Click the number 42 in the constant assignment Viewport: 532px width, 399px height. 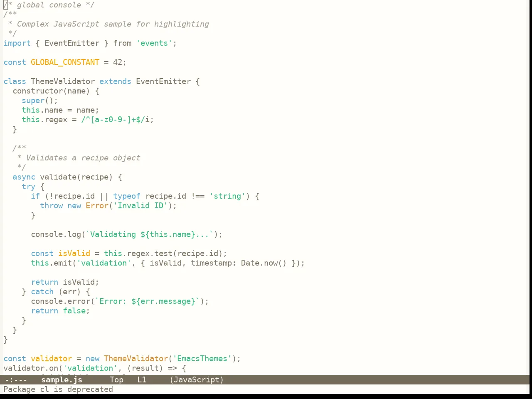tap(118, 62)
